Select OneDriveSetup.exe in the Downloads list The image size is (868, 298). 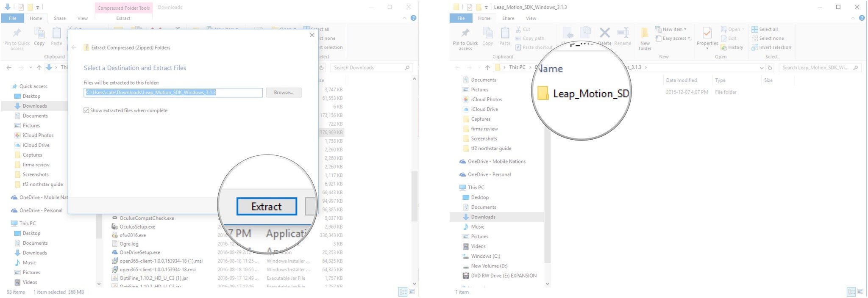(139, 252)
